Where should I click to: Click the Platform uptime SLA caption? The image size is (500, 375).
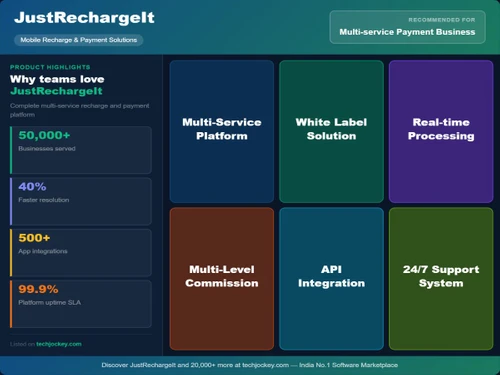(x=50, y=303)
